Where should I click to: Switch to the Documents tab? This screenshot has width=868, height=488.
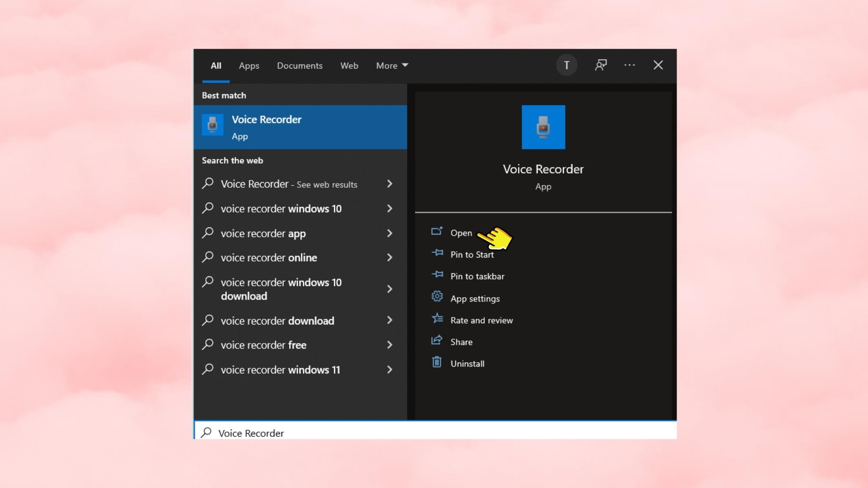299,66
